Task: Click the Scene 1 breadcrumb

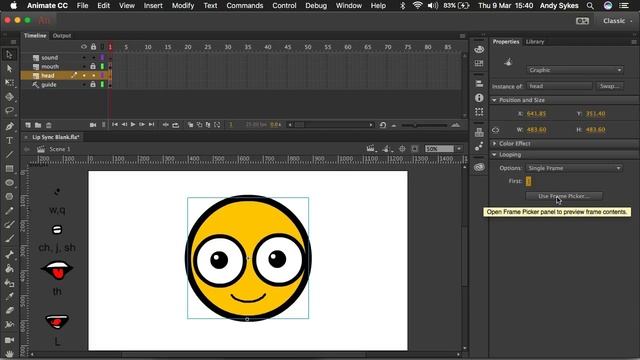Action: [60, 149]
